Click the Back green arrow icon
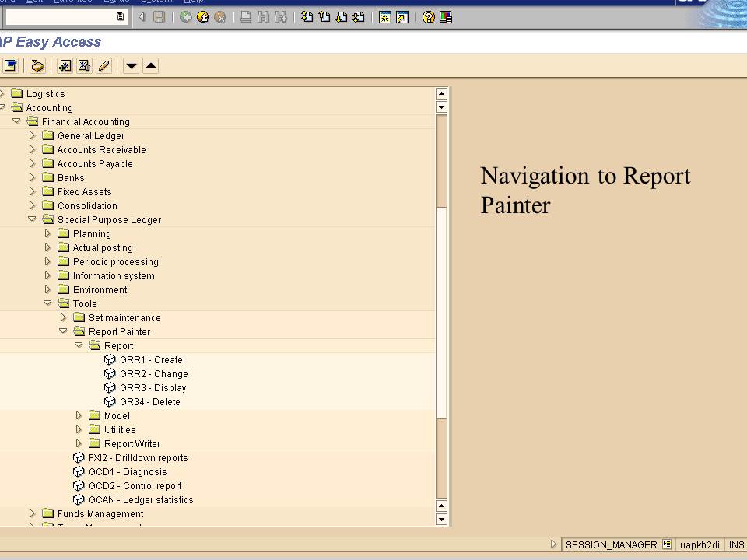 click(x=187, y=17)
